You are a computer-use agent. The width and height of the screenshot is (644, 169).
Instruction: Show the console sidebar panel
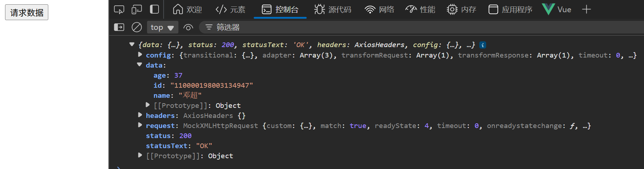point(119,27)
